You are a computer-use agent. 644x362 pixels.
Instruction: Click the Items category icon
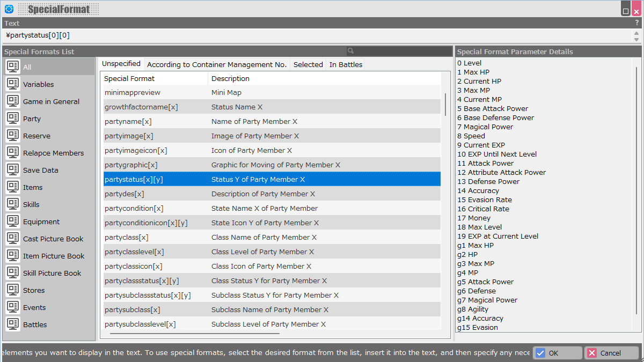click(13, 187)
